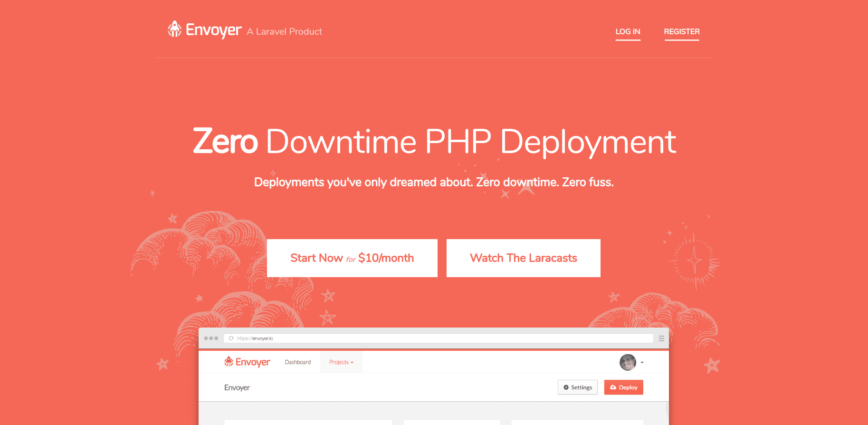Open the dropdown caret beside avatar
Screen dimensions: 868x425
pyautogui.click(x=642, y=363)
